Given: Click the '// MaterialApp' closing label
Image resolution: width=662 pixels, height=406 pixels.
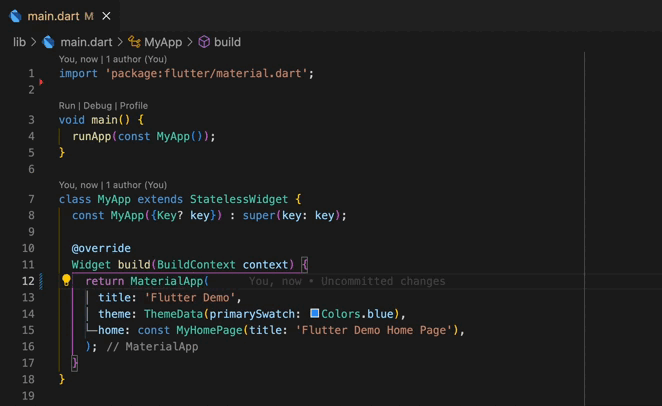Looking at the screenshot, I should tap(152, 347).
